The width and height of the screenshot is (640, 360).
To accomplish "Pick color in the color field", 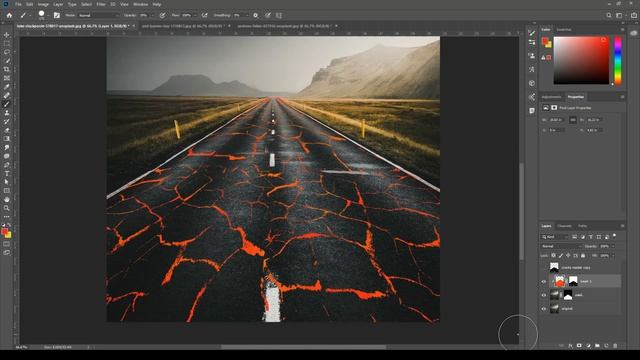I will pyautogui.click(x=581, y=60).
